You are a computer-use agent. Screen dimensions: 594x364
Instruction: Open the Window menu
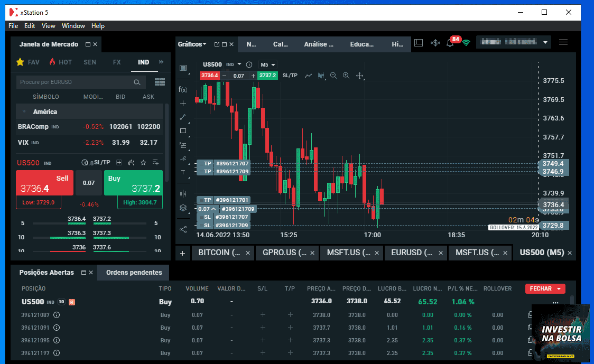point(73,26)
